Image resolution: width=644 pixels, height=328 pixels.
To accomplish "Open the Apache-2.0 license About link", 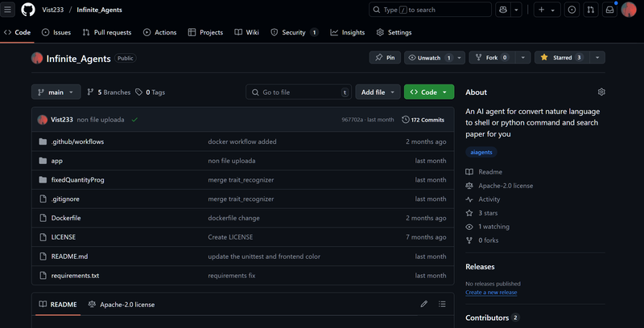I will (499, 186).
